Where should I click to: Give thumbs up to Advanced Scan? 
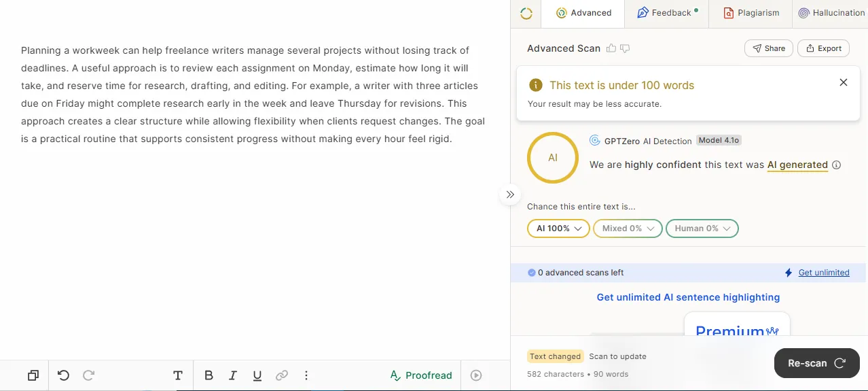click(611, 48)
